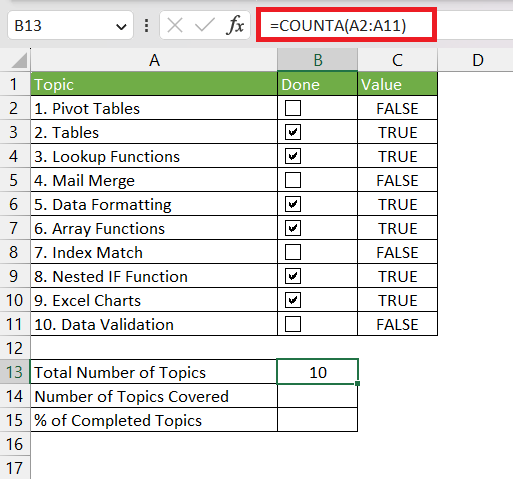
Task: Click the fill handle of cell B13
Action: 357,384
